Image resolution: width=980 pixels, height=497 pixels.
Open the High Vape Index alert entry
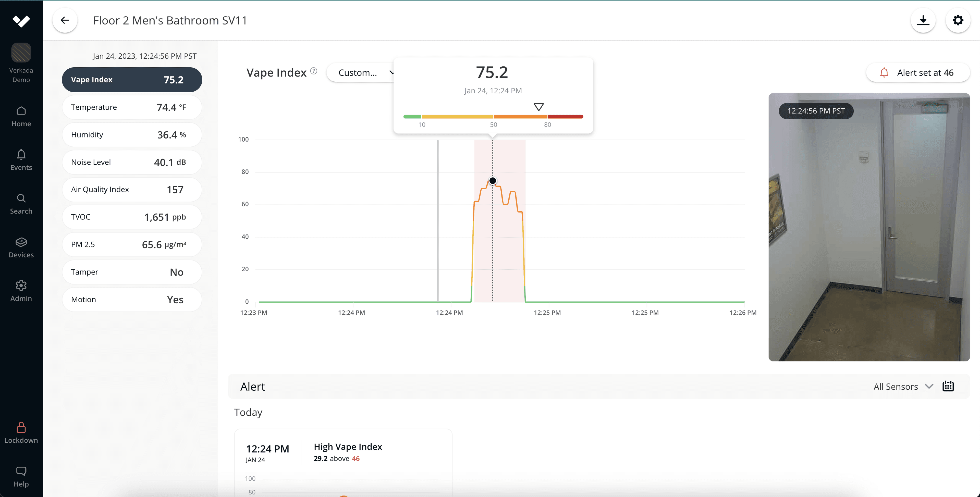(x=343, y=453)
